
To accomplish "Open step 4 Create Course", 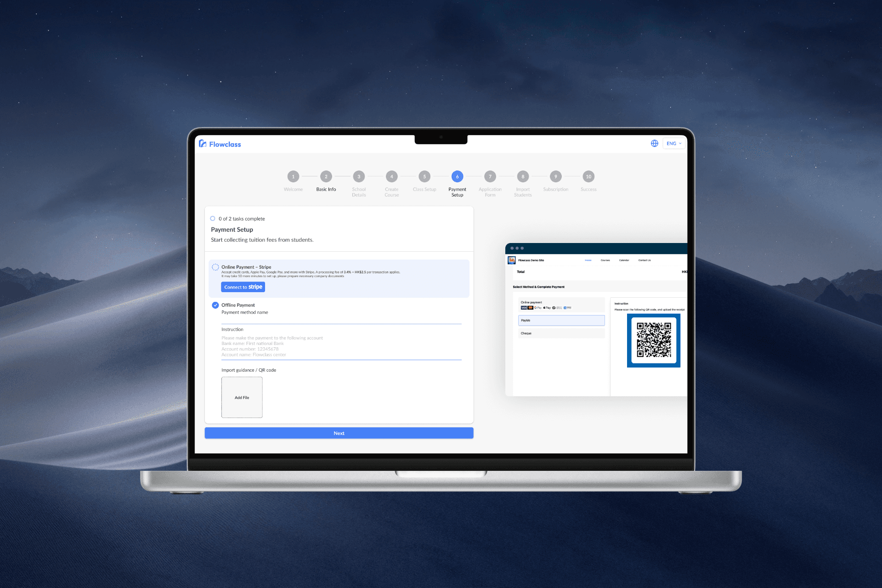I will click(x=391, y=176).
